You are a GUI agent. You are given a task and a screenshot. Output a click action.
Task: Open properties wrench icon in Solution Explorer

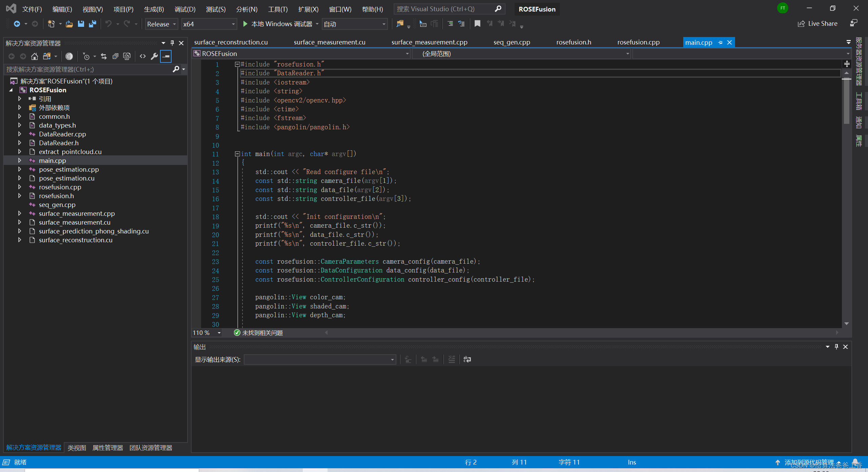(x=154, y=56)
